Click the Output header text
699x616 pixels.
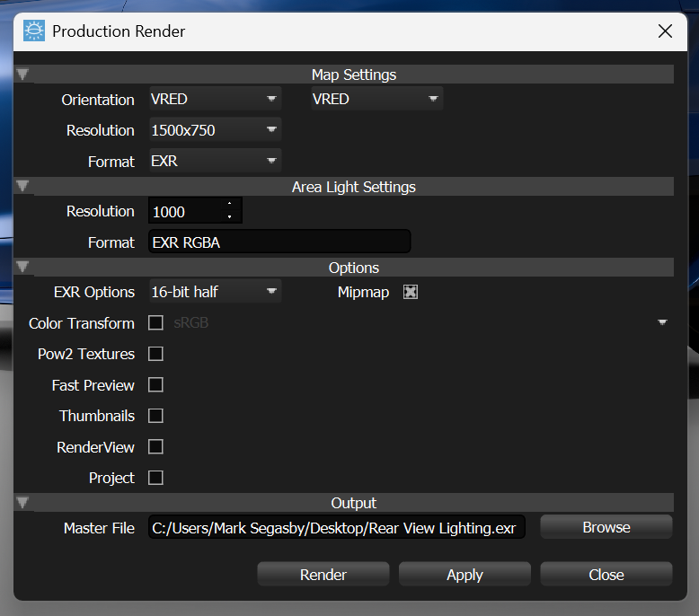[x=353, y=503]
